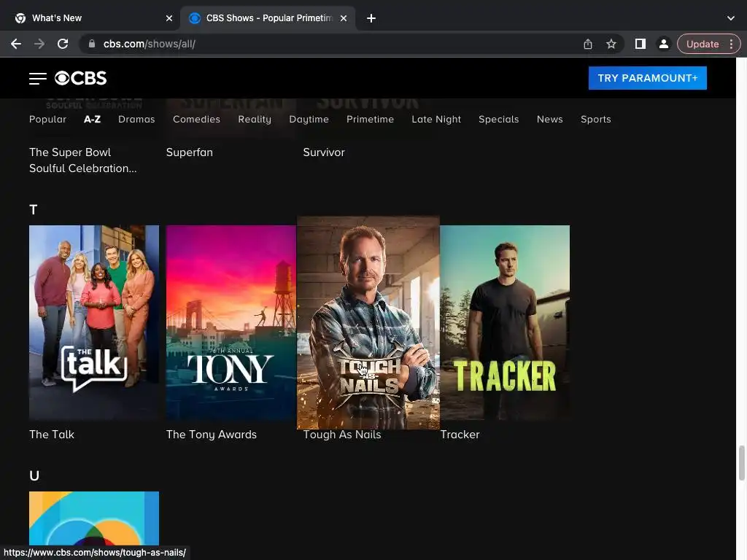
Task: Bookmark this page with star
Action: tap(611, 44)
